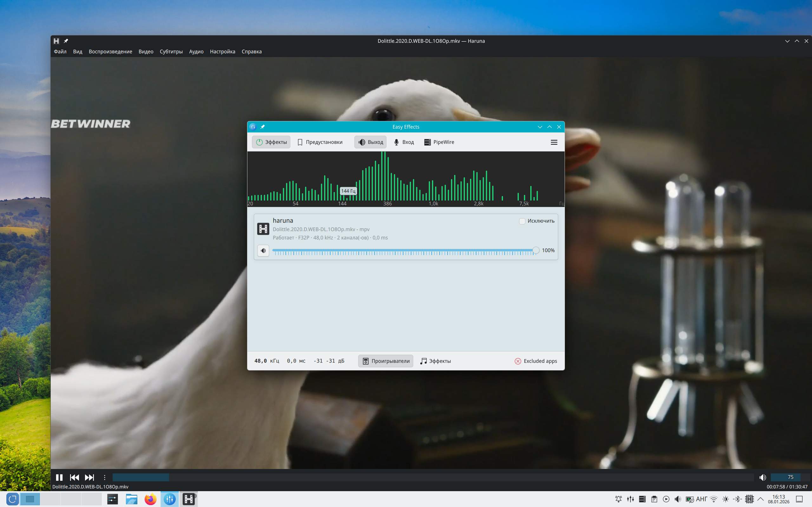The width and height of the screenshot is (812, 507).
Task: Open the Предустановки presets menu
Action: click(320, 142)
